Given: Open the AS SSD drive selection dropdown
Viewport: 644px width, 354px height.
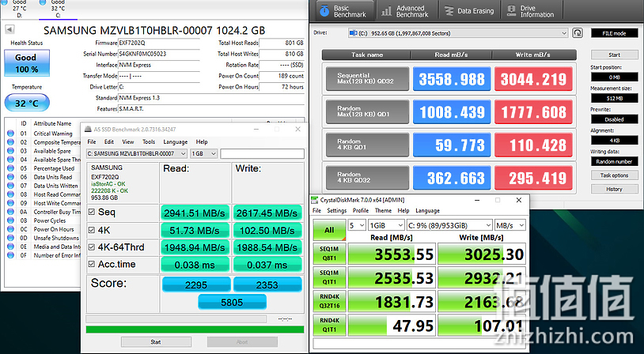Looking at the screenshot, I should coord(137,153).
